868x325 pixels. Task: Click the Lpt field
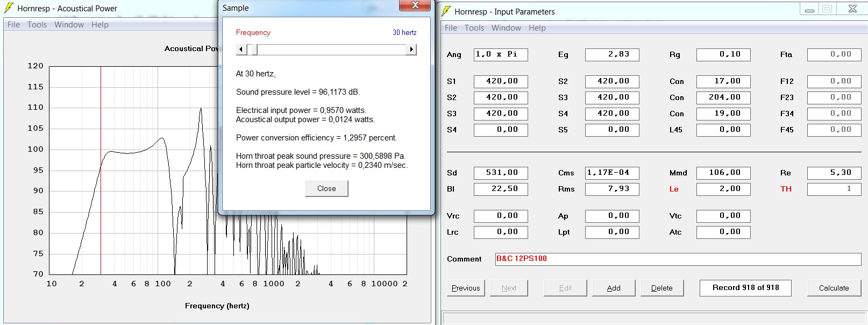click(612, 232)
